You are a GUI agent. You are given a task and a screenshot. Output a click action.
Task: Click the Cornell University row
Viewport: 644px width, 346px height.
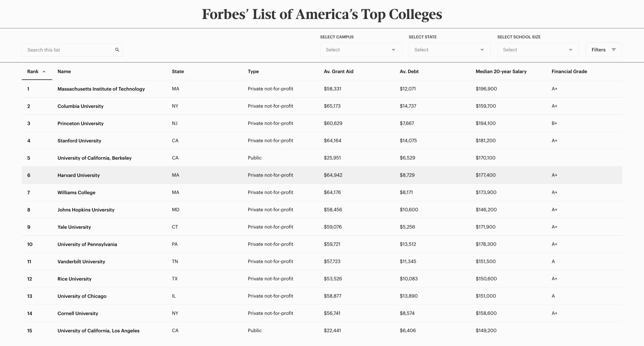coord(78,313)
